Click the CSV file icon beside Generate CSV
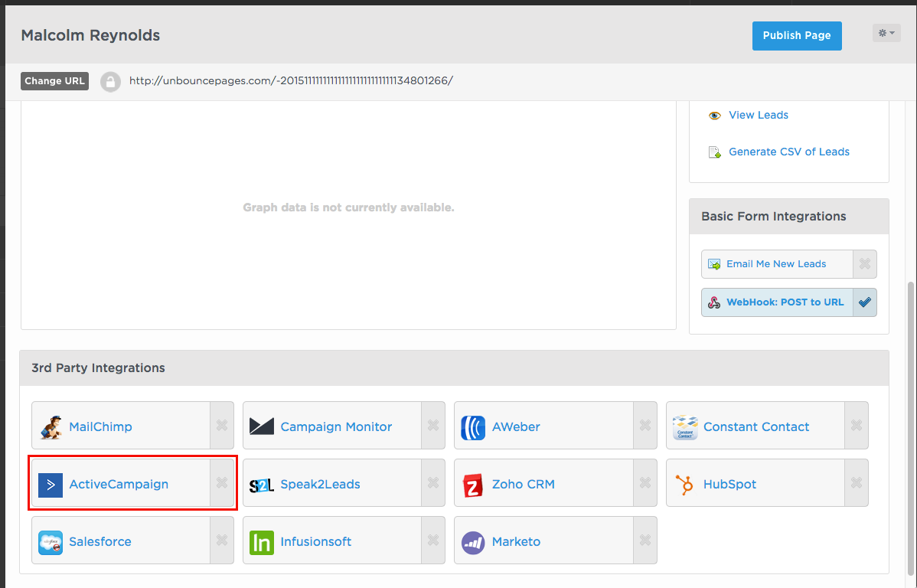This screenshot has height=588, width=917. (x=715, y=152)
